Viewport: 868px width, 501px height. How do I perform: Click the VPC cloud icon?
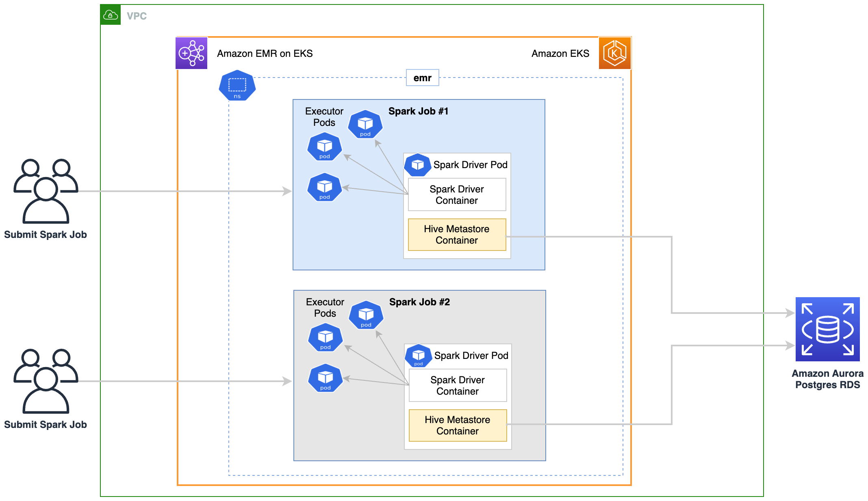(x=111, y=15)
